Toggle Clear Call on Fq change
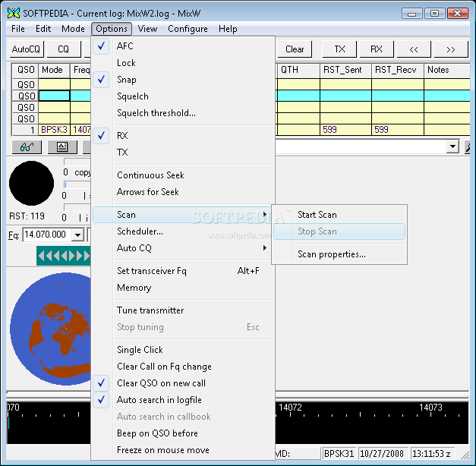 (183, 367)
